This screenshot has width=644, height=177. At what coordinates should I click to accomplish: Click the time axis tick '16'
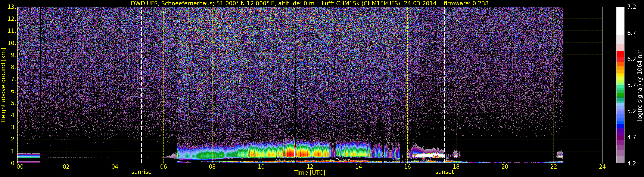coord(407,167)
